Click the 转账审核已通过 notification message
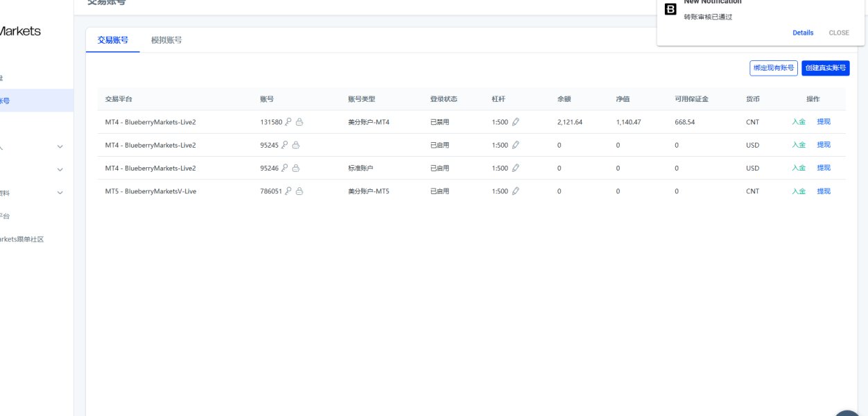The height and width of the screenshot is (416, 868). click(x=708, y=17)
